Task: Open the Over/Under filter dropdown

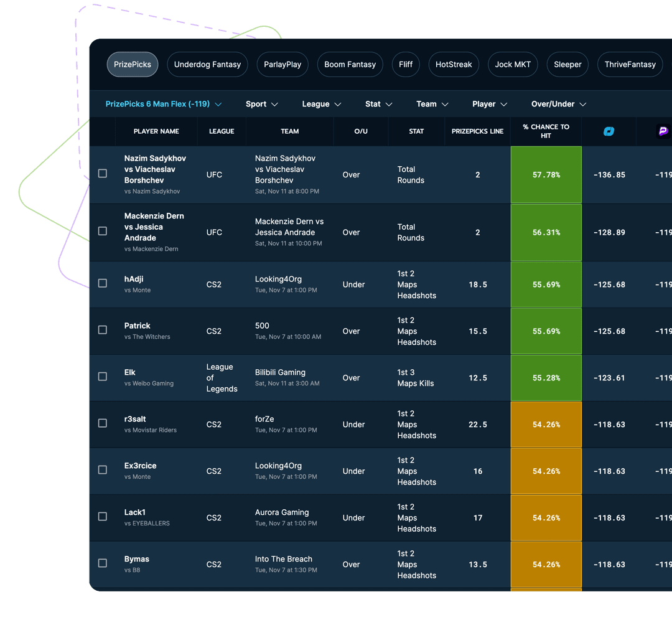Action: click(x=558, y=104)
